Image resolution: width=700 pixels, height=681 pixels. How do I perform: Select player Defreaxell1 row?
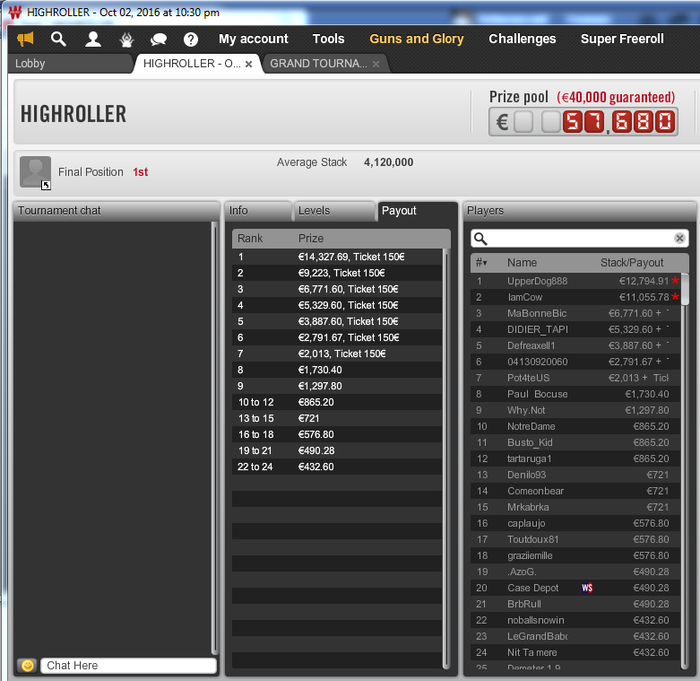pyautogui.click(x=575, y=346)
